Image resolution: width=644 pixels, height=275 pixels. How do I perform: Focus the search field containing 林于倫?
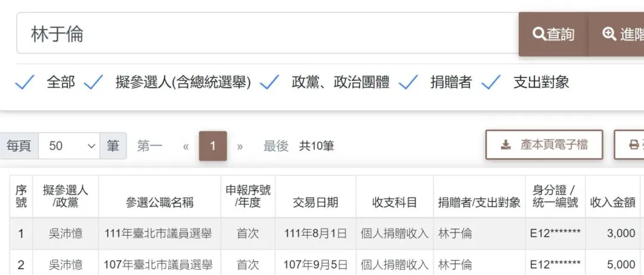click(x=267, y=33)
